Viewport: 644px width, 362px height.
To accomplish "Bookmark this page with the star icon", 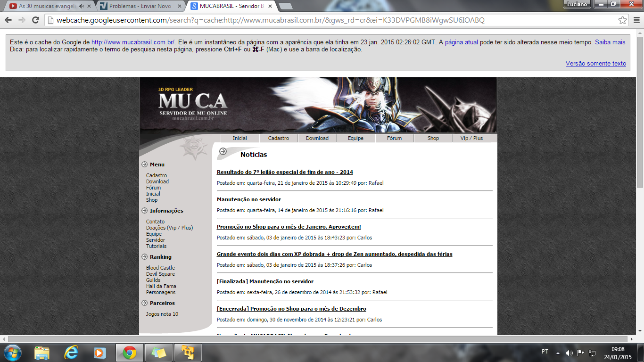I will click(623, 20).
